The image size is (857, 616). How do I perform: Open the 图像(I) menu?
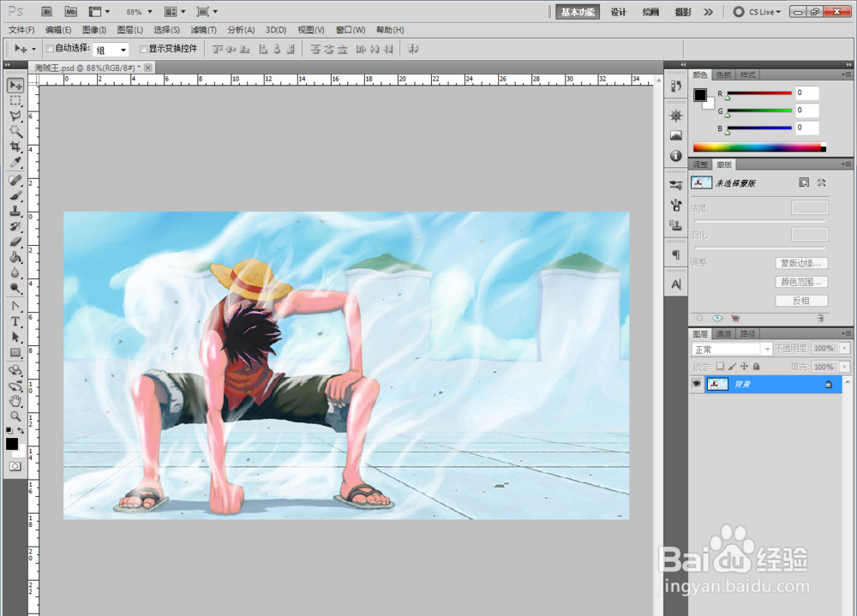click(94, 29)
